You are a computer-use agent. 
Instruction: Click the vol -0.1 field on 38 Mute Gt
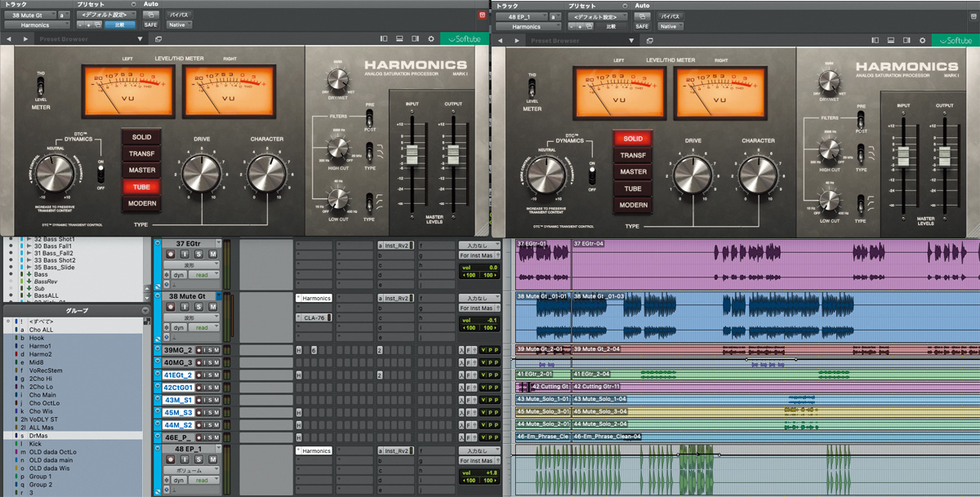[479, 320]
